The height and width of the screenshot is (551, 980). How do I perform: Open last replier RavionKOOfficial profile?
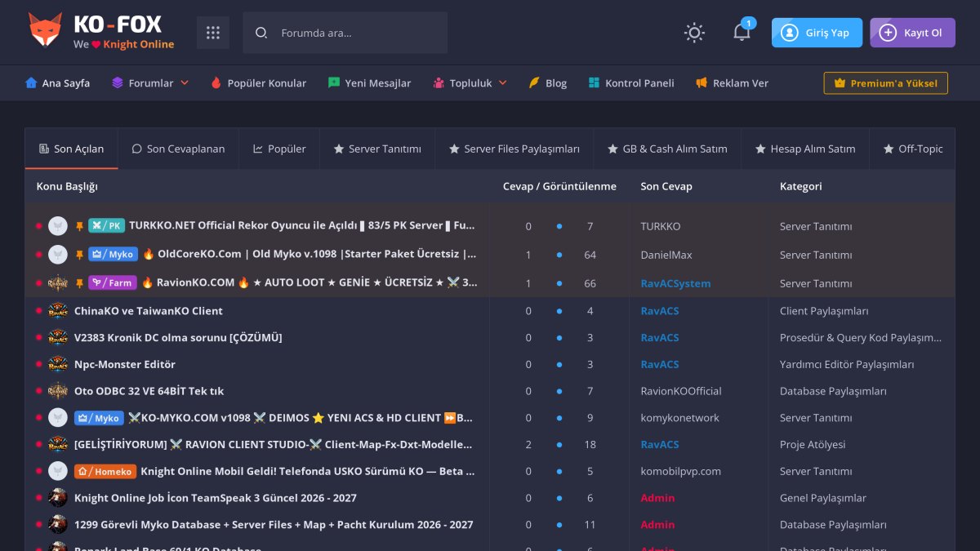(x=681, y=391)
